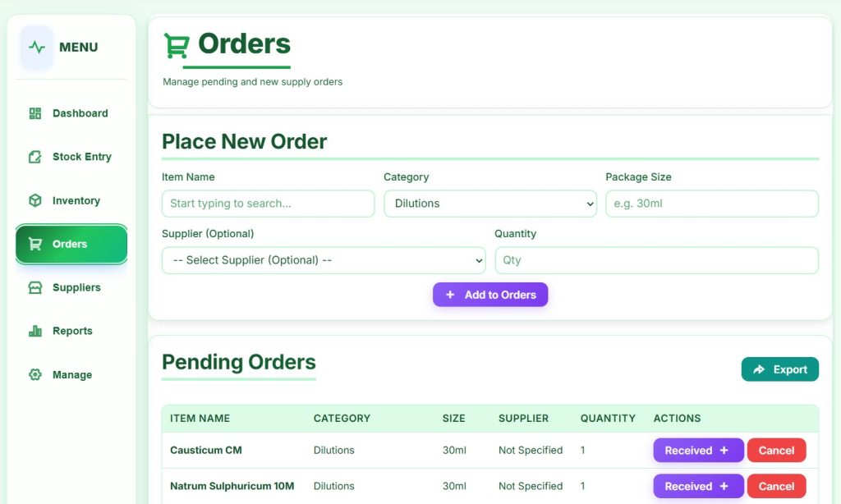Viewport: 841px width, 504px height.
Task: Click the pulse activity icon beside MENU
Action: tap(37, 48)
